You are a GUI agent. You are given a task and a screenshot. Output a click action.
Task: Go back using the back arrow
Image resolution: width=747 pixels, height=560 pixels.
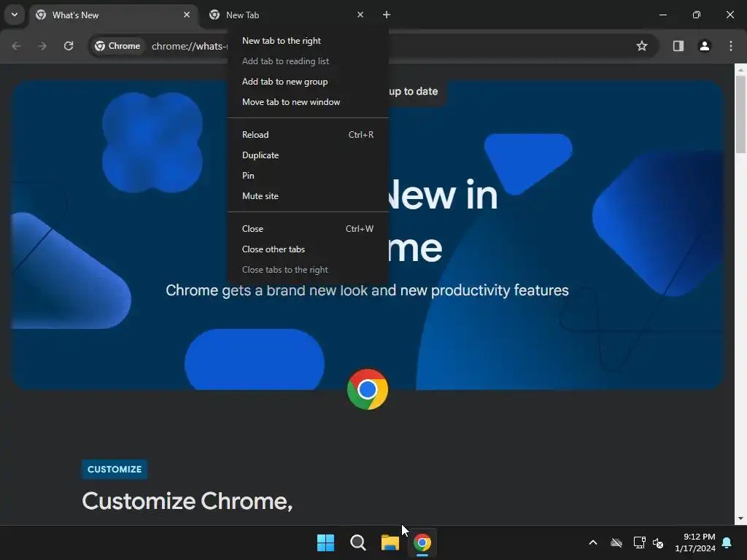pyautogui.click(x=16, y=46)
